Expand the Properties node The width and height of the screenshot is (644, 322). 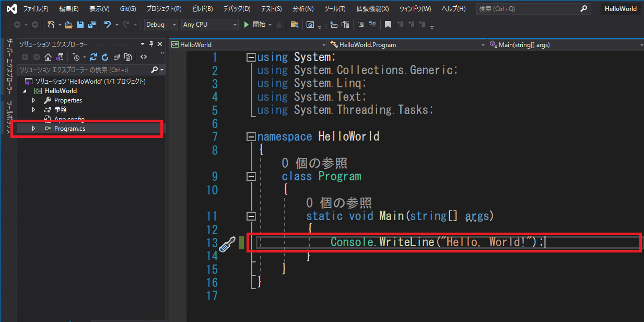33,100
